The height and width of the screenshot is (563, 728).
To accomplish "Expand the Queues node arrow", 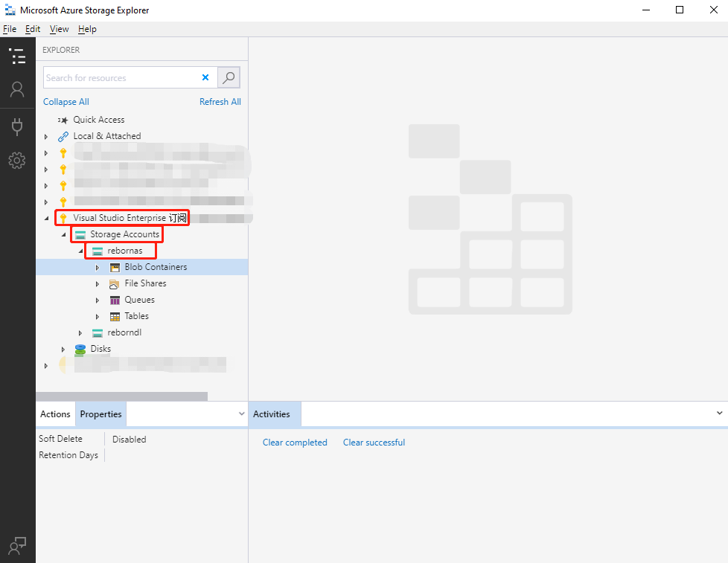I will [98, 300].
